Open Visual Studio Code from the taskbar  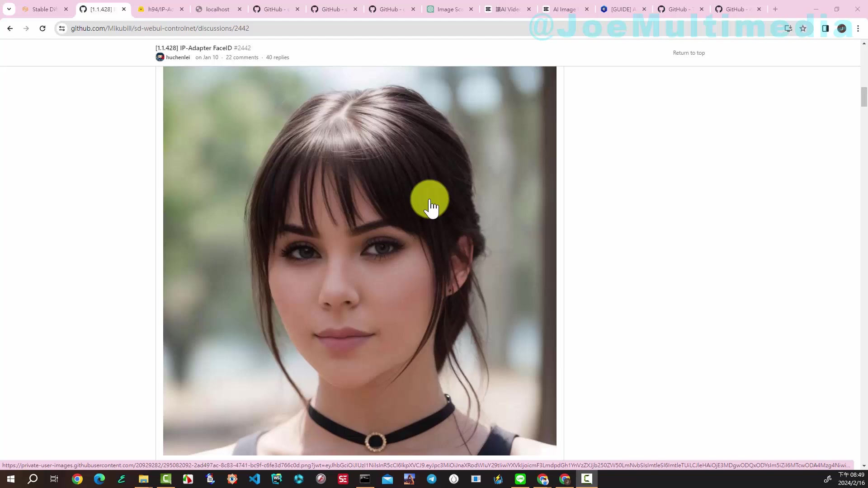(255, 479)
